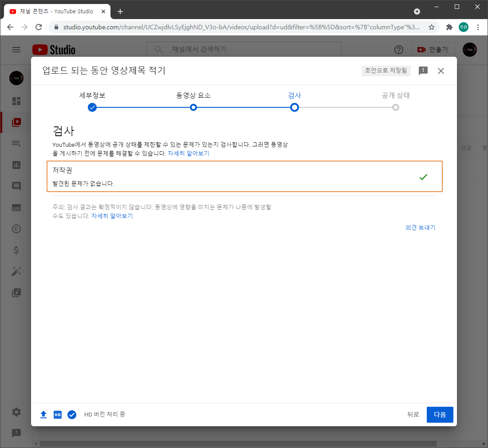This screenshot has height=448, width=488.
Task: Click the Help question mark icon
Action: pyautogui.click(x=399, y=50)
